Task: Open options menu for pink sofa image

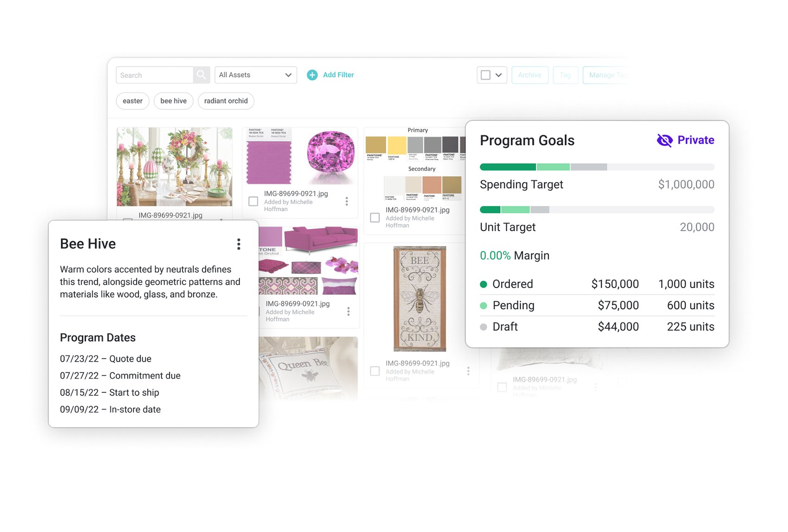Action: pos(349,311)
